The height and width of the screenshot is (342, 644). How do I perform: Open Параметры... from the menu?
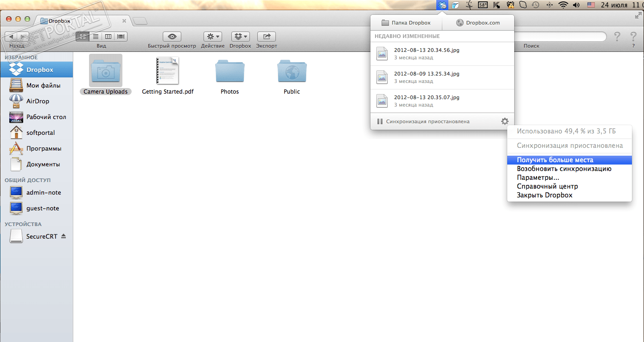coord(570,177)
